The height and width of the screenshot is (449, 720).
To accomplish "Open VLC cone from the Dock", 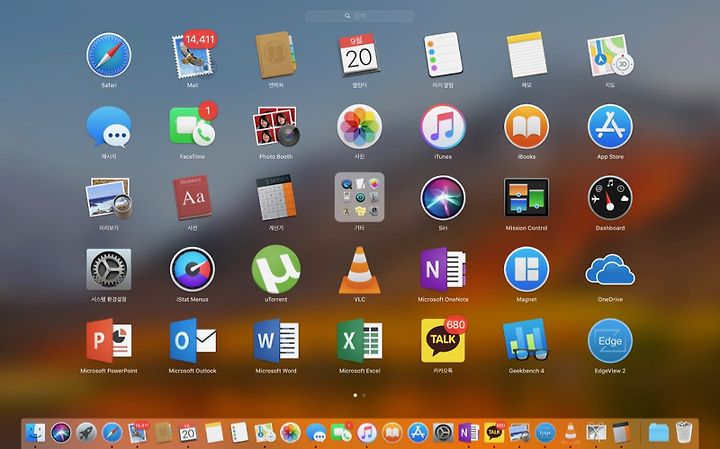I will [x=570, y=432].
